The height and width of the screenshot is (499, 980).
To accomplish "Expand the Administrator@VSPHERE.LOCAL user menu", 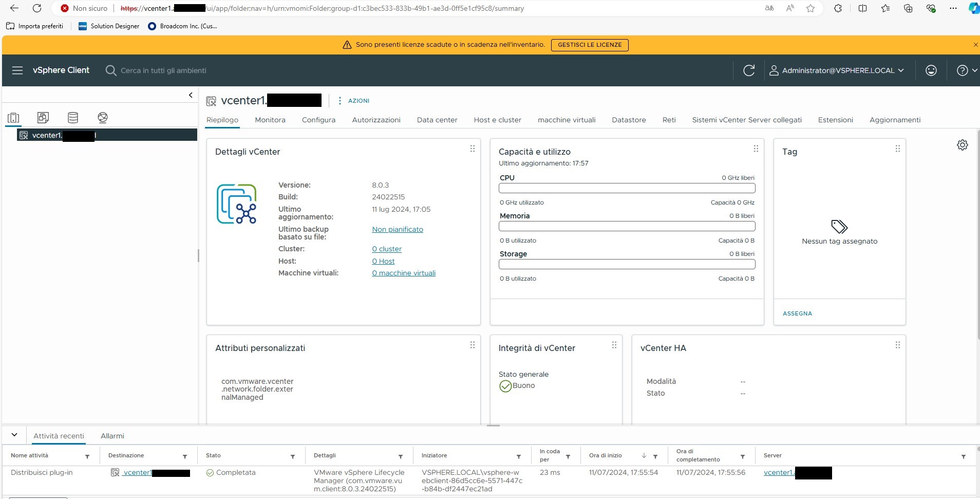I will (x=836, y=70).
